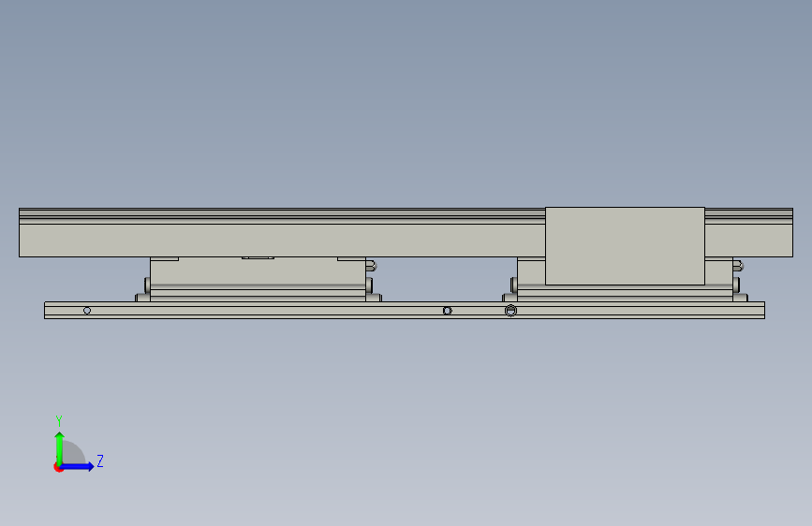Select the grey quarter-circle plane of the triad
Screen dimensions: 812x526
pyautogui.click(x=74, y=453)
